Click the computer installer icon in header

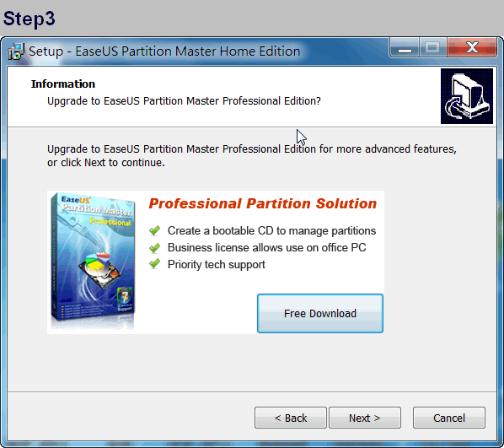467,96
